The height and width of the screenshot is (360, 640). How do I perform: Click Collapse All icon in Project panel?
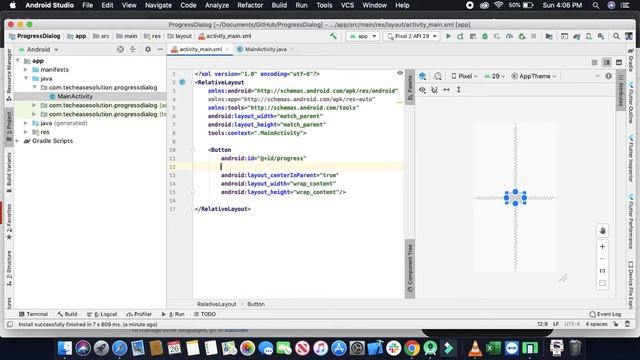click(133, 49)
